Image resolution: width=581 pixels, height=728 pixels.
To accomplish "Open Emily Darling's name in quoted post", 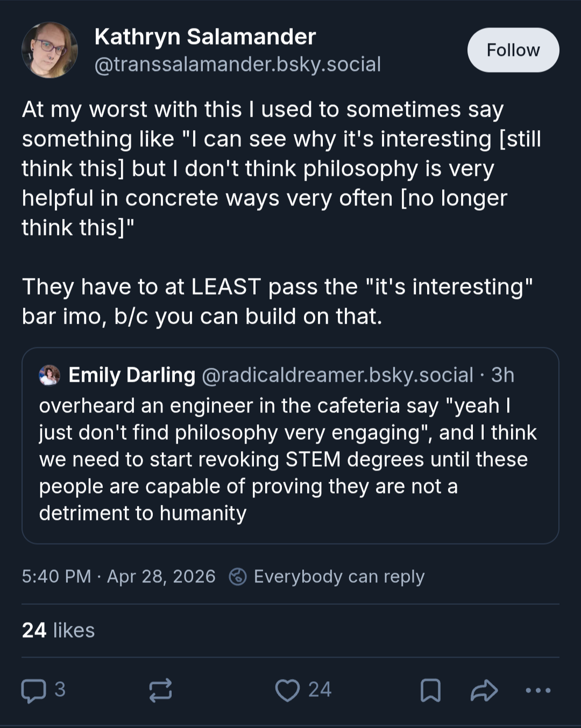I will (132, 375).
